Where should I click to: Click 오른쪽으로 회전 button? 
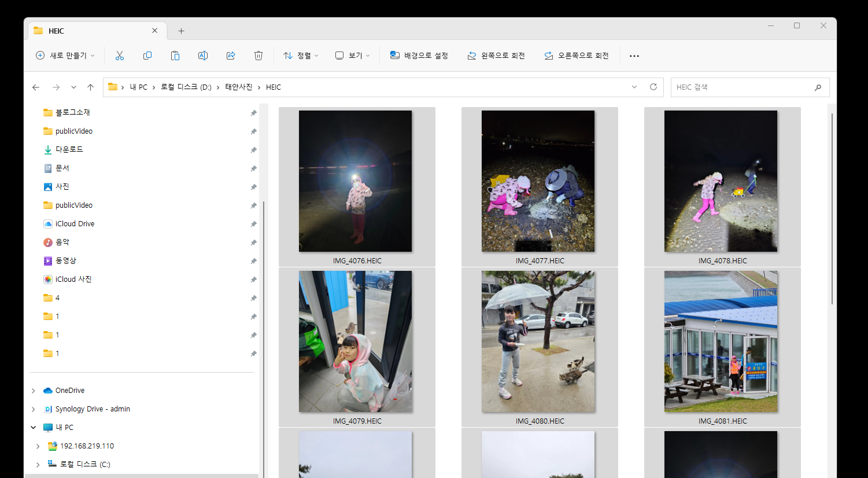click(577, 56)
